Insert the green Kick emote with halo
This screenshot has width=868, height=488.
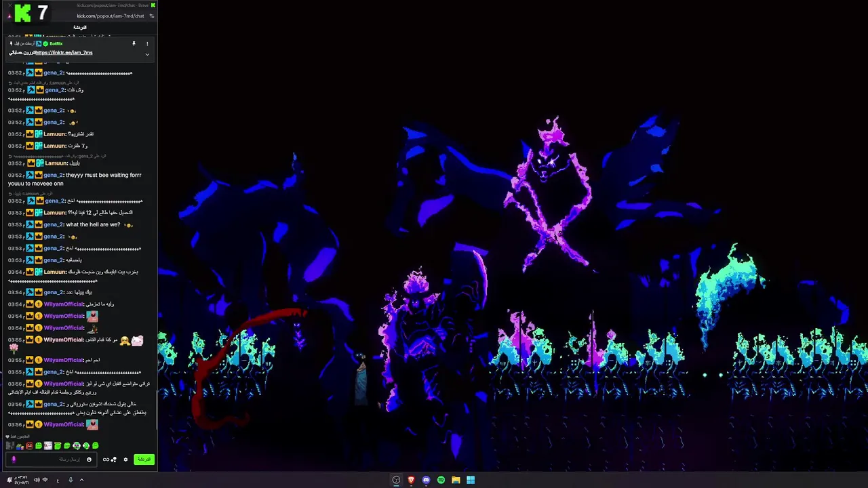[58, 445]
